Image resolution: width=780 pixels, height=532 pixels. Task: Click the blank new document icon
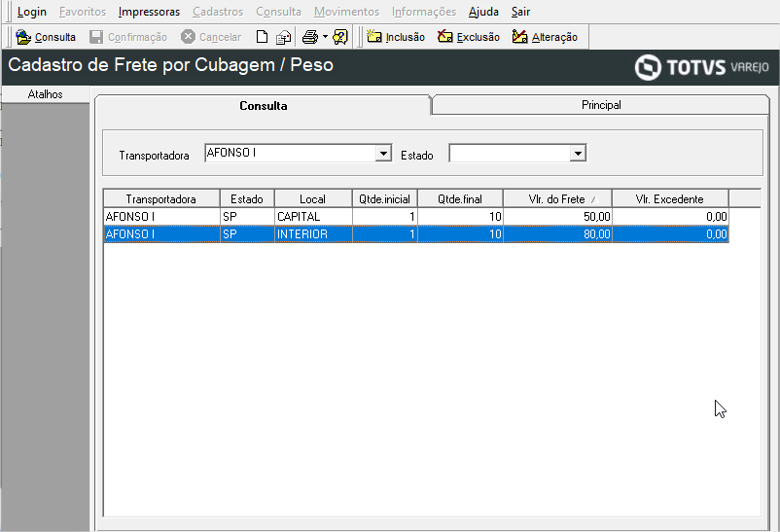point(262,37)
